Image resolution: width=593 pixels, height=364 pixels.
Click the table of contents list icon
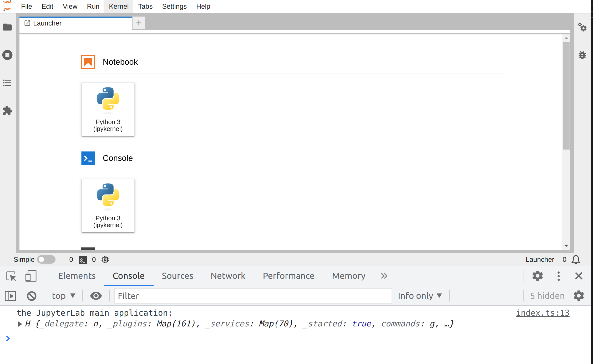point(8,83)
